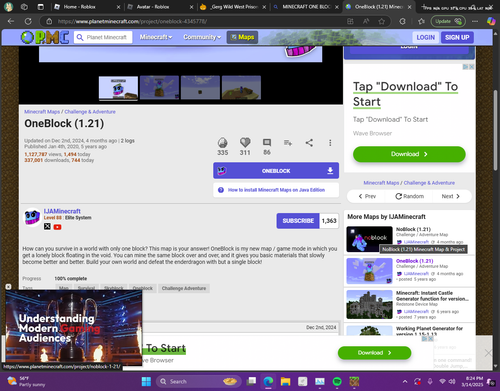Open the Edge favorites star icon
500x391 pixels.
pyautogui.click(x=421, y=21)
